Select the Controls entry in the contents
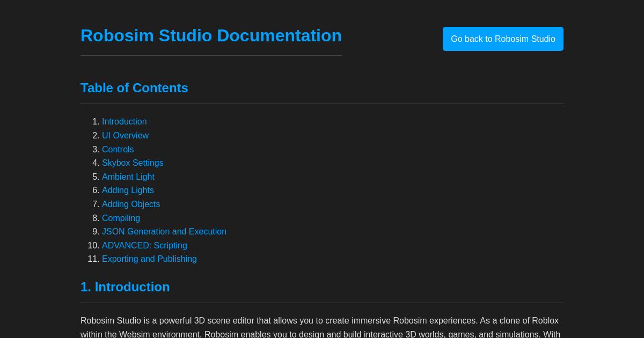 click(118, 149)
